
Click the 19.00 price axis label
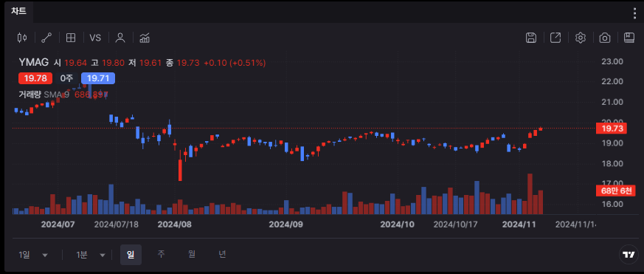pos(612,143)
